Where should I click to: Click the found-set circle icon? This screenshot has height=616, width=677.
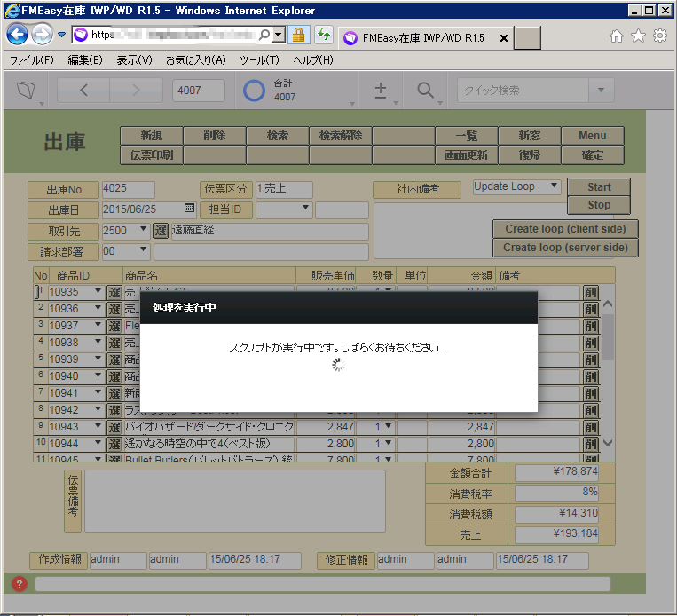pos(254,91)
